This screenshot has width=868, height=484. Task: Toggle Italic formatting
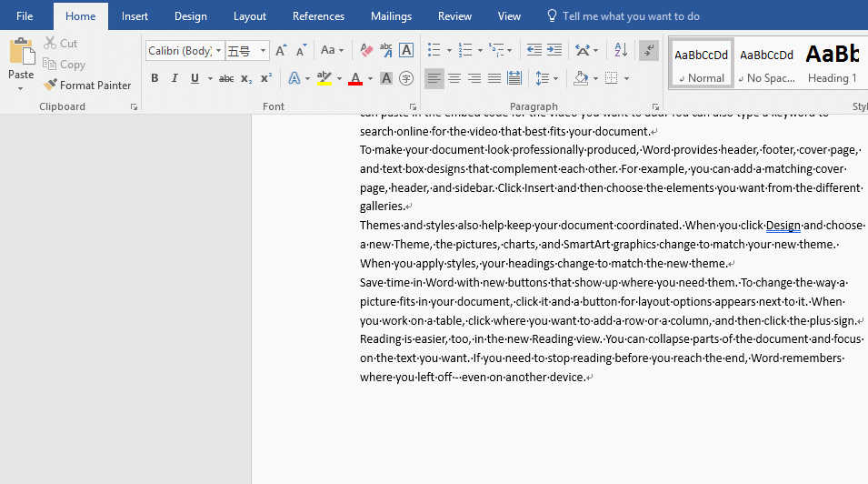[x=175, y=79]
